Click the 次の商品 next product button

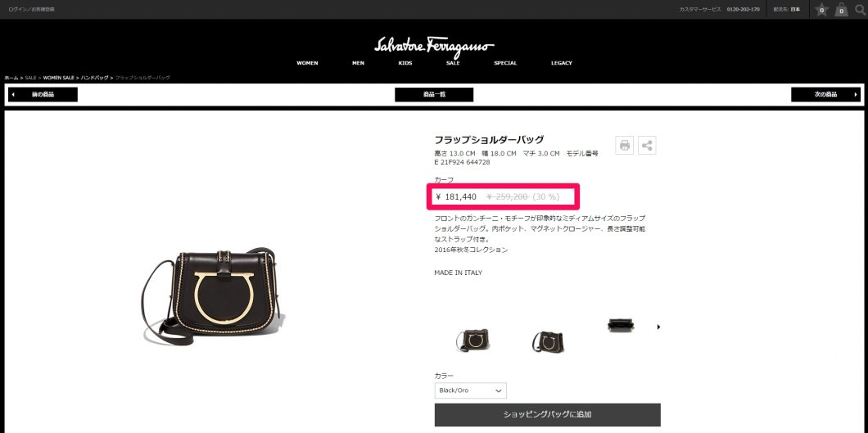[x=826, y=95]
